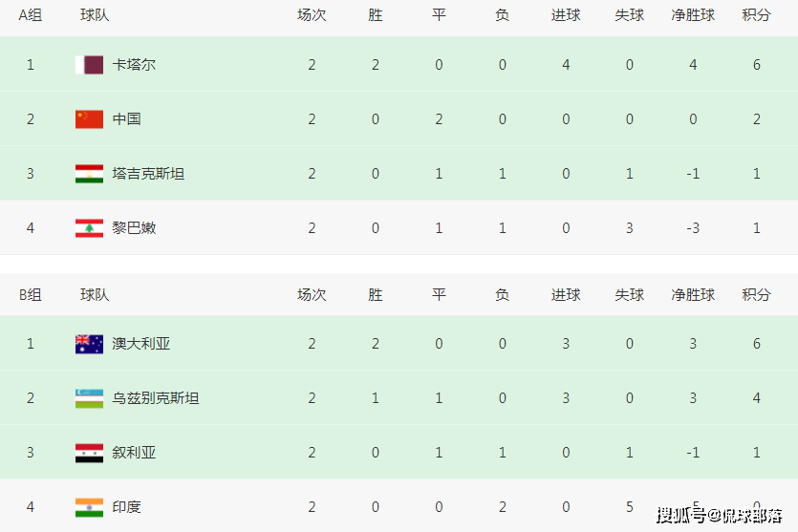The width and height of the screenshot is (798, 532).
Task: Click the B组 group header
Action: [31, 295]
